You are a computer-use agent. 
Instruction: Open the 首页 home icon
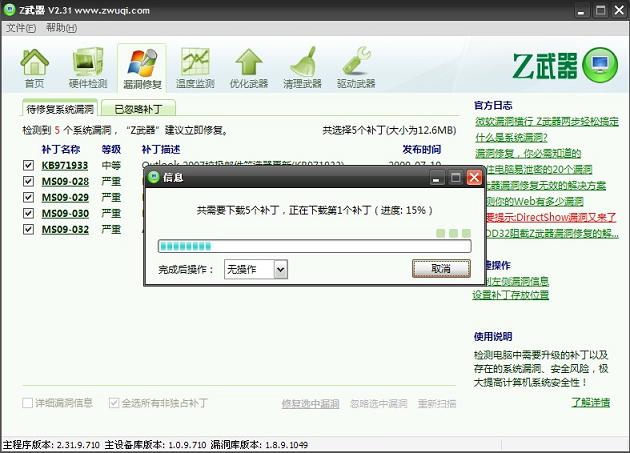35,68
